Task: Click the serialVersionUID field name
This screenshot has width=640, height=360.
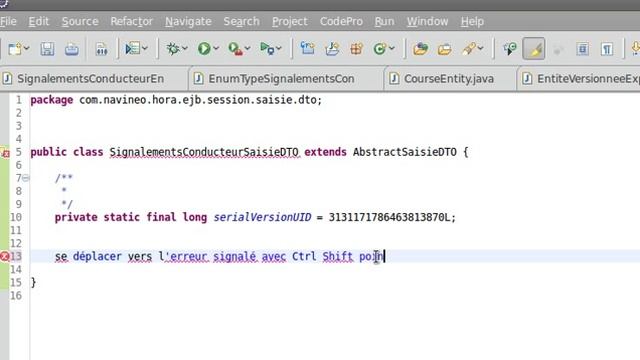Action: coord(262,217)
